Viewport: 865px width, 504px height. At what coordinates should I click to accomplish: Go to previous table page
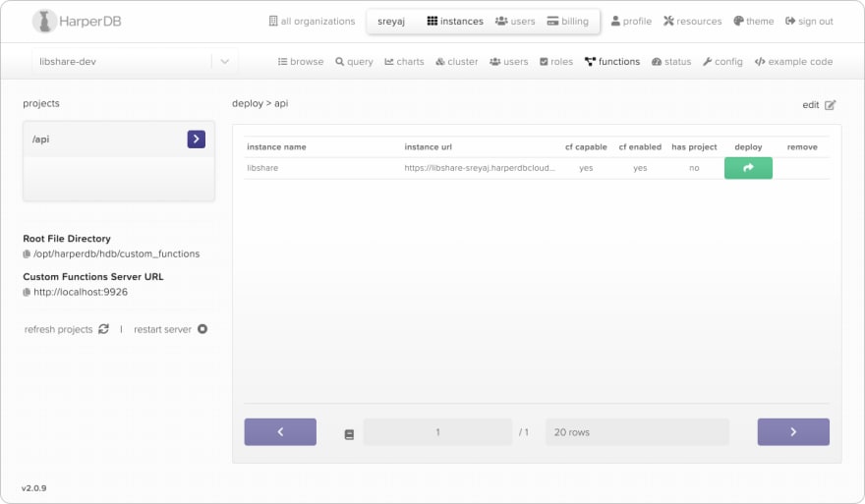[x=280, y=431]
